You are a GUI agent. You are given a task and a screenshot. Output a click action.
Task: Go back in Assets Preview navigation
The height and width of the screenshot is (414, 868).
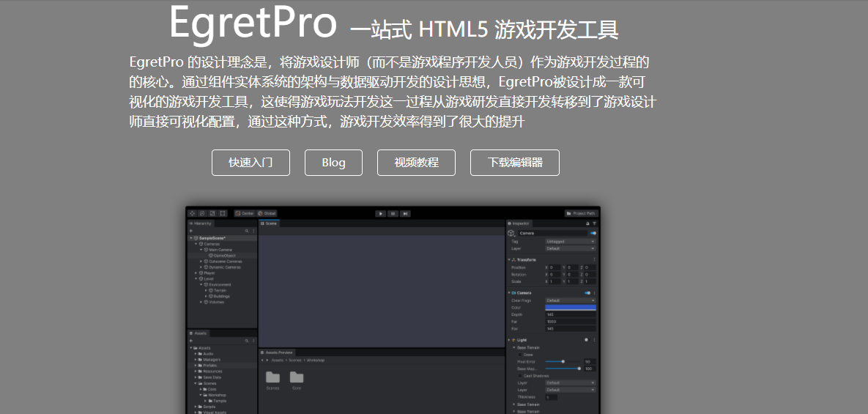coord(262,361)
